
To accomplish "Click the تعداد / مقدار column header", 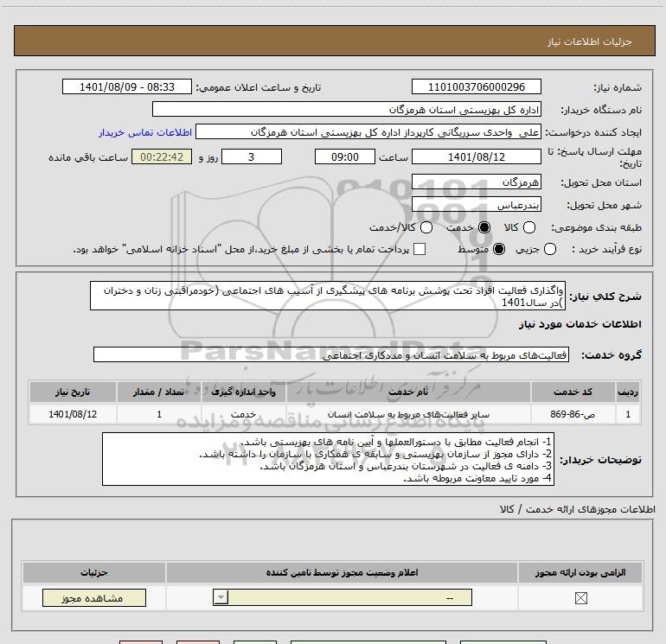I will (x=159, y=392).
